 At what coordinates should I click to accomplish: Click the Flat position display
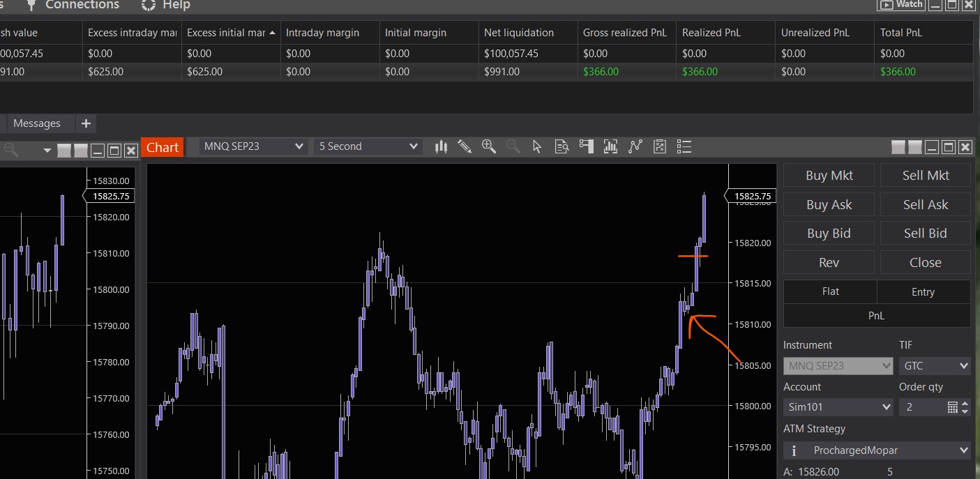point(830,291)
